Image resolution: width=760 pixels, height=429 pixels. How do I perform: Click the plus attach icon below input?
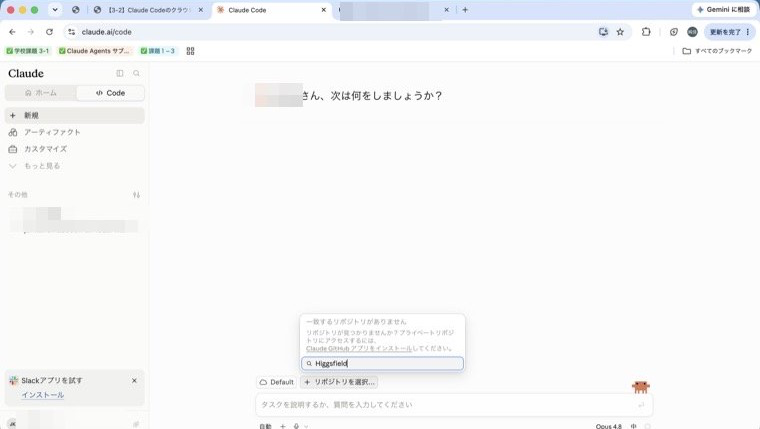coord(283,426)
